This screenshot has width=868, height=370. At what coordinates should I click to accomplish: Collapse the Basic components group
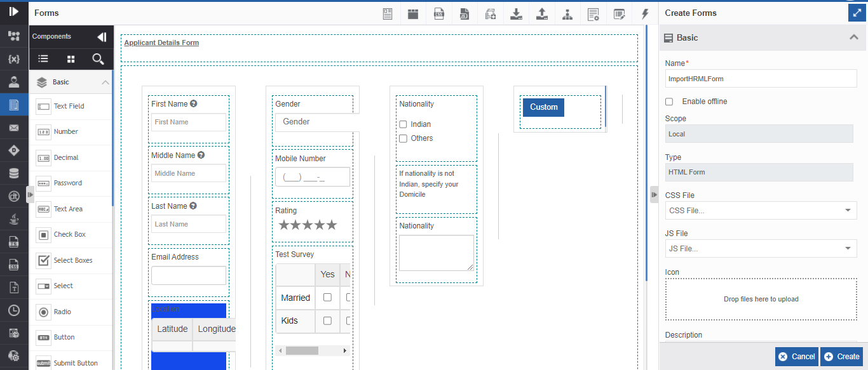pyautogui.click(x=105, y=82)
